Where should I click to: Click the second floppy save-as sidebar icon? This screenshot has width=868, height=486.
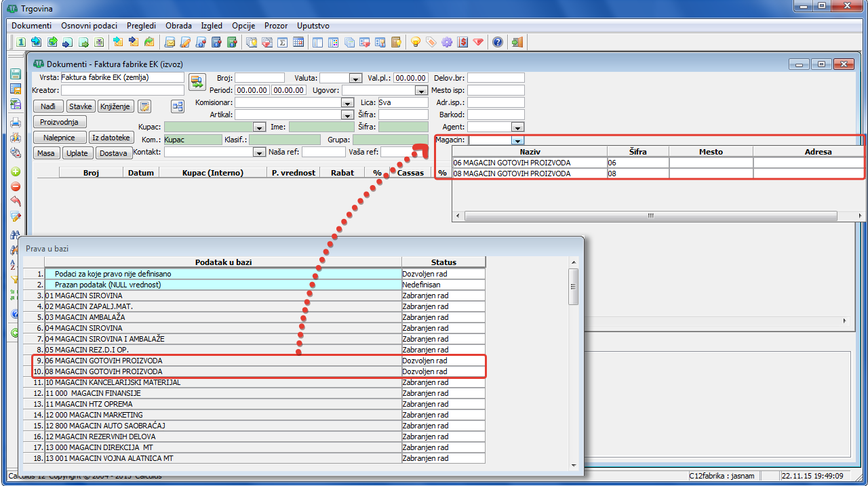(15, 89)
